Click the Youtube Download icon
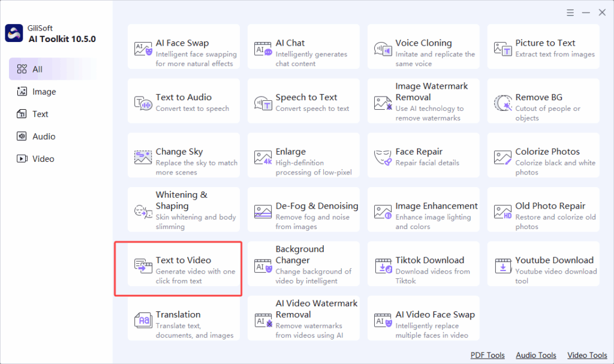This screenshot has height=364, width=614. pos(503,266)
